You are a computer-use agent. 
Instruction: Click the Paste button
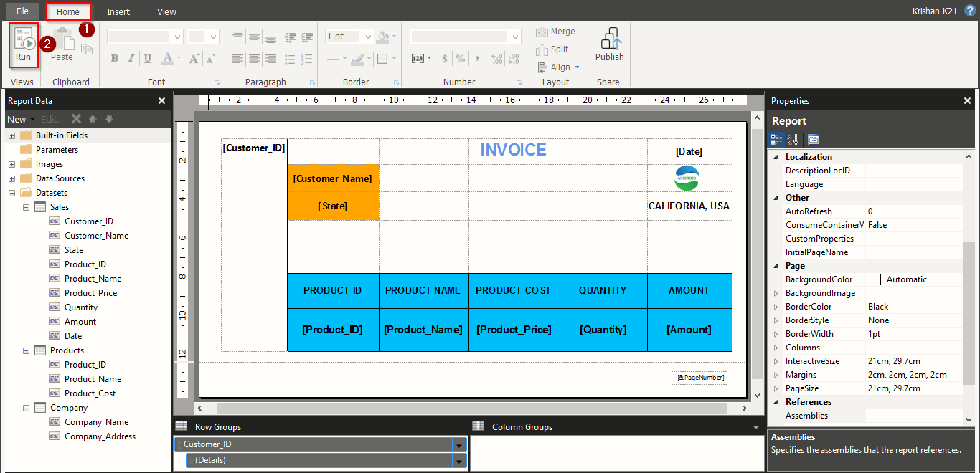[62, 45]
